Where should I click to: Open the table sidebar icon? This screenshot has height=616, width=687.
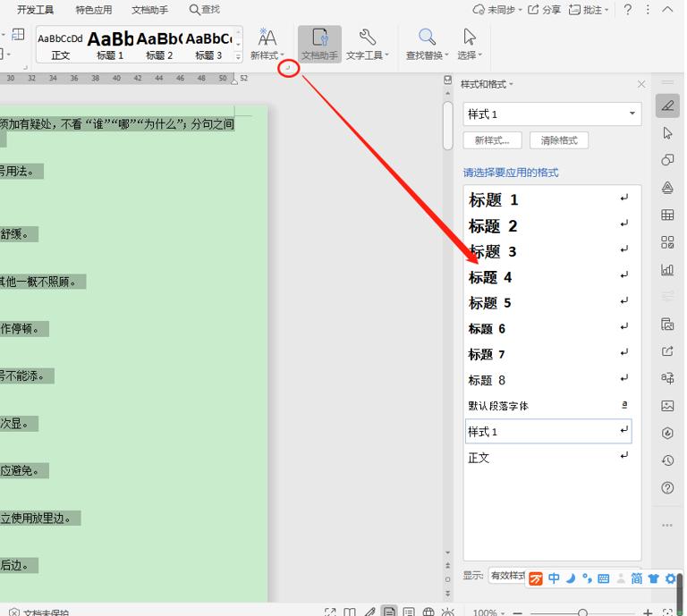[x=667, y=215]
